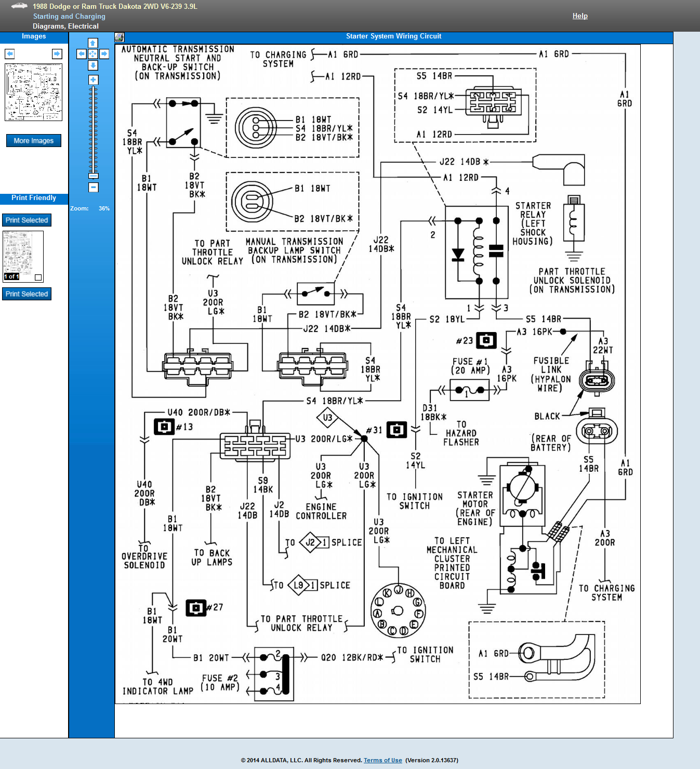The width and height of the screenshot is (700, 769).
Task: Click the More Images button
Action: 33,140
